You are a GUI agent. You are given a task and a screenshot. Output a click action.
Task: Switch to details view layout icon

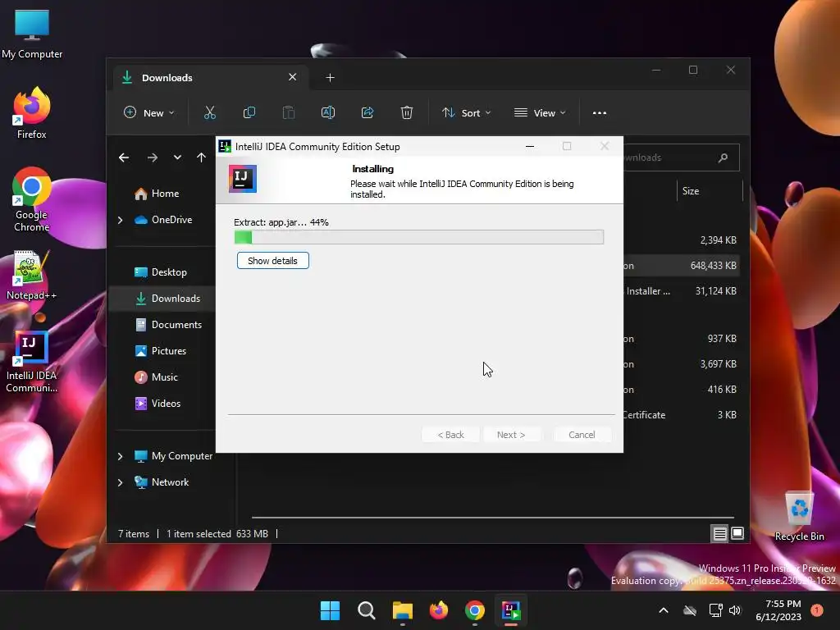(719, 533)
